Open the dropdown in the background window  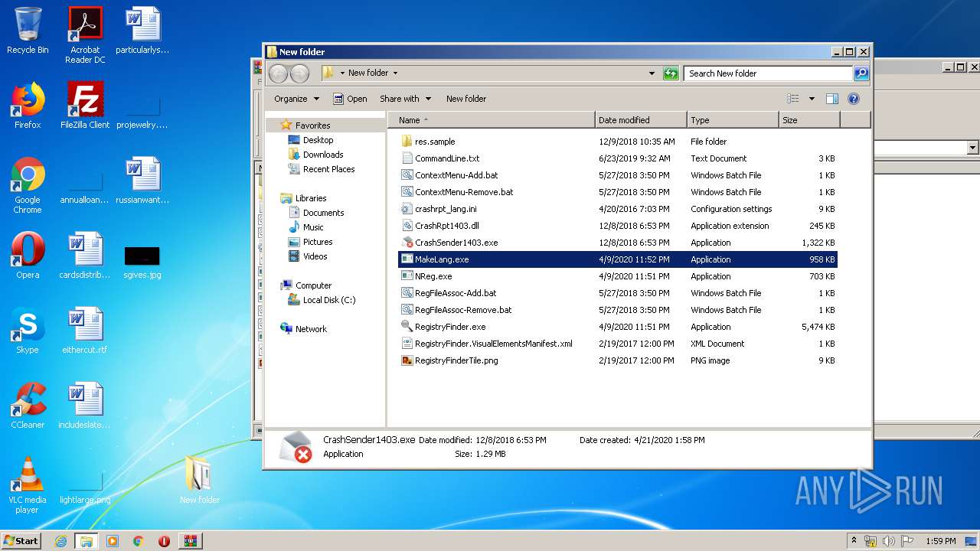(973, 148)
